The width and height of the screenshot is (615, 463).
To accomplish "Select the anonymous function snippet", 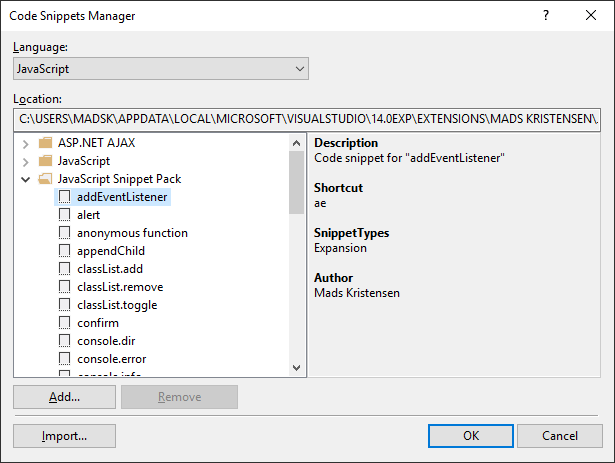I will (132, 233).
